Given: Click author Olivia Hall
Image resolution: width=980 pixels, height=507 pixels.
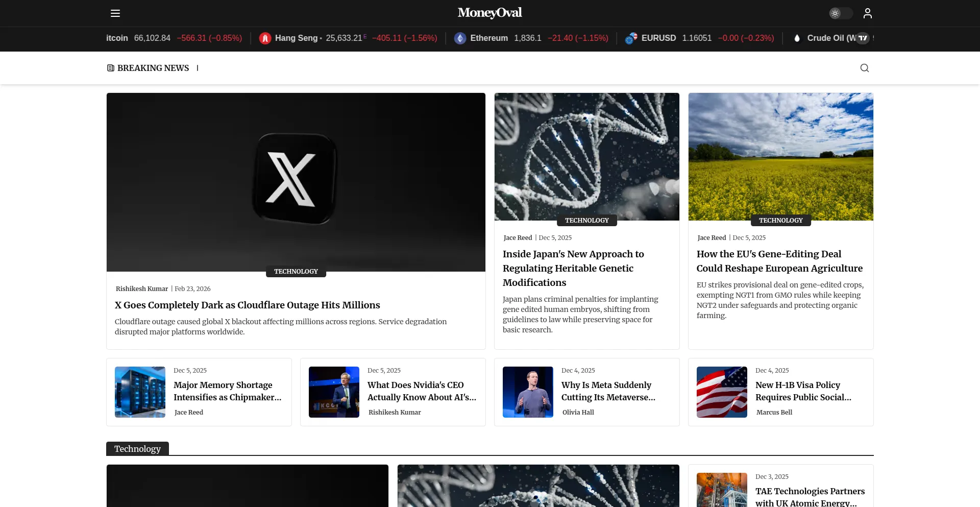Looking at the screenshot, I should click(x=578, y=413).
